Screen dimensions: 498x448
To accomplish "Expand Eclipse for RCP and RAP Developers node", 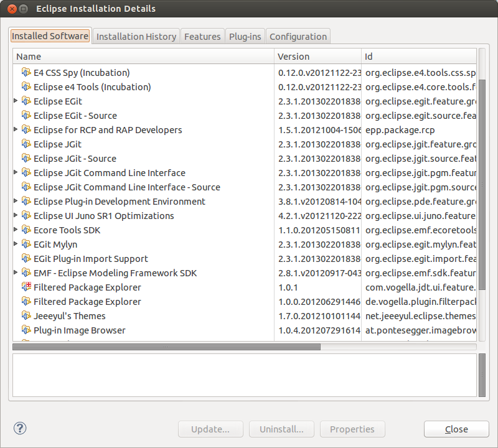I will 16,129.
